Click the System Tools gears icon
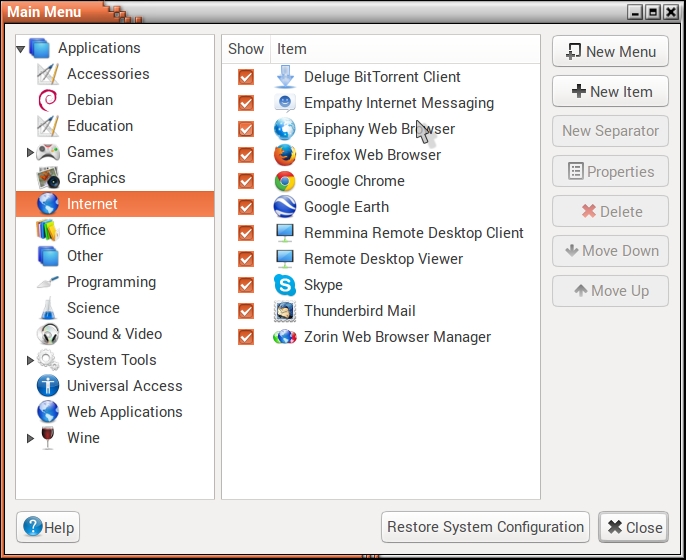Viewport: 686px width, 560px height. pos(48,360)
